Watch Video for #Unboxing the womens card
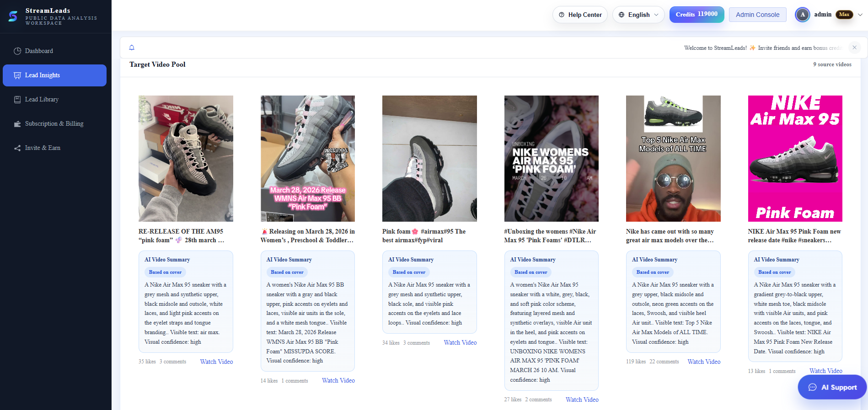 (x=582, y=399)
